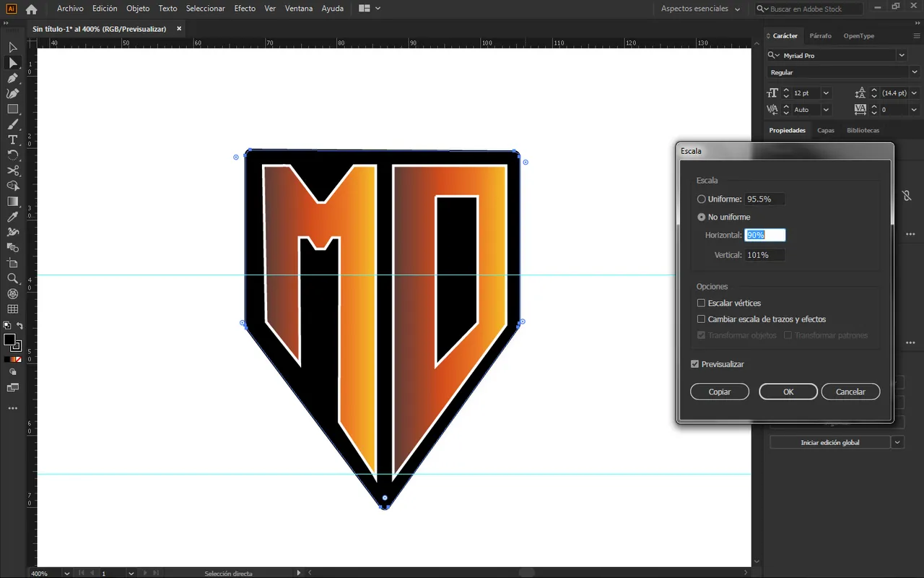Open the Objeto menu
Image resolution: width=924 pixels, height=578 pixels.
(x=138, y=9)
